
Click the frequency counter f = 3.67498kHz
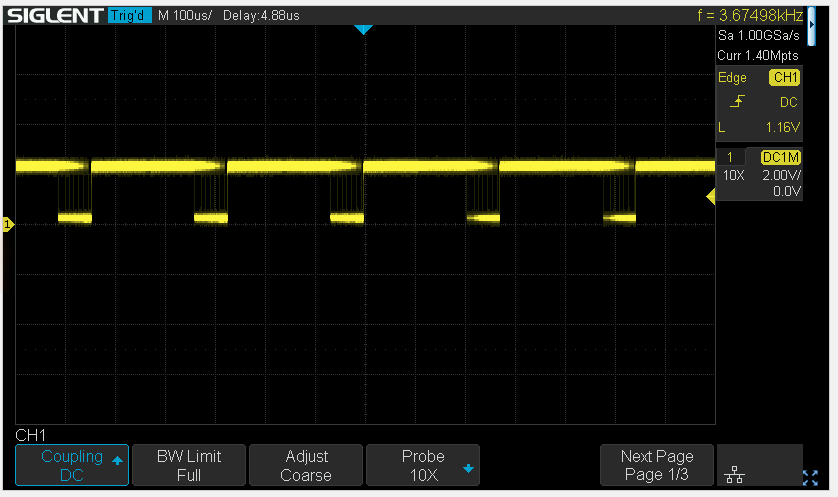pos(750,15)
